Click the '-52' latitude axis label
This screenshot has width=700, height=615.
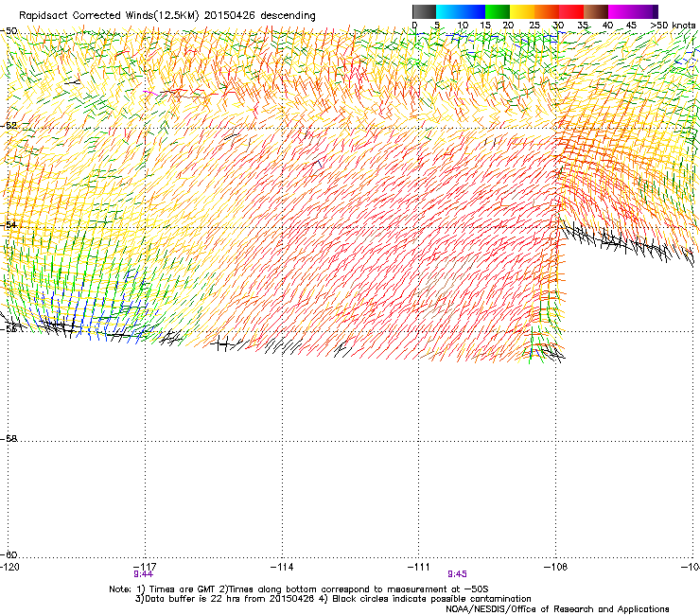[9, 126]
